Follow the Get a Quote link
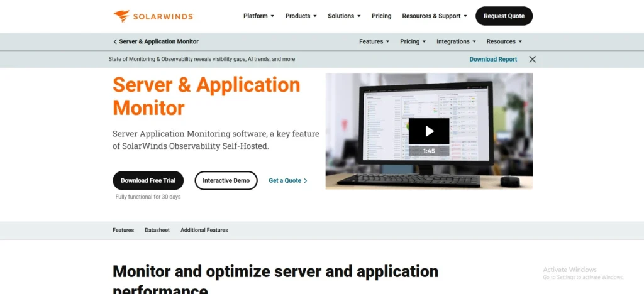 (288, 180)
